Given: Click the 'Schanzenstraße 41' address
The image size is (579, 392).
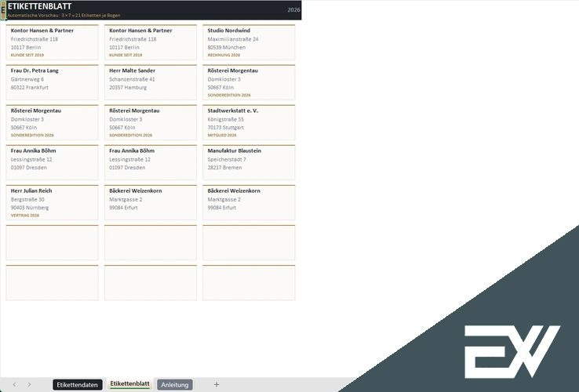Looking at the screenshot, I should click(132, 79).
